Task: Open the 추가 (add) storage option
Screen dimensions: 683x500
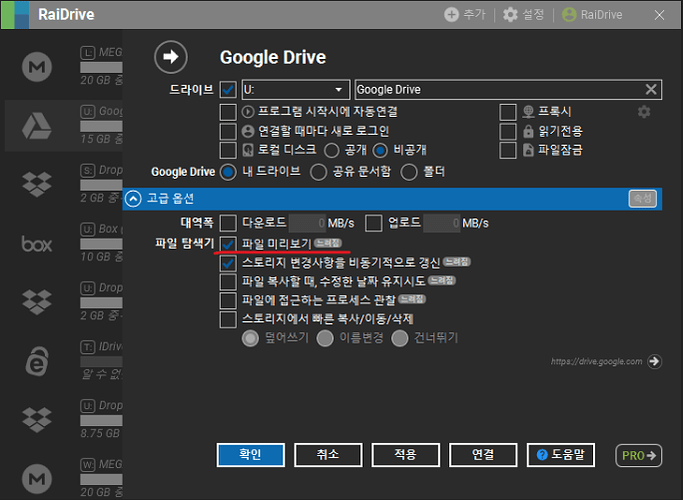Action: [464, 14]
